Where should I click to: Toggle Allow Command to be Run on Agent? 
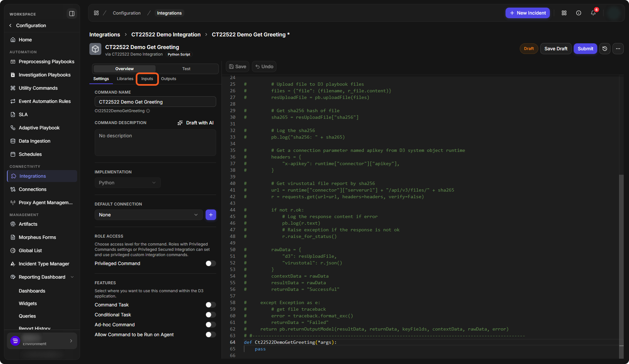[211, 335]
